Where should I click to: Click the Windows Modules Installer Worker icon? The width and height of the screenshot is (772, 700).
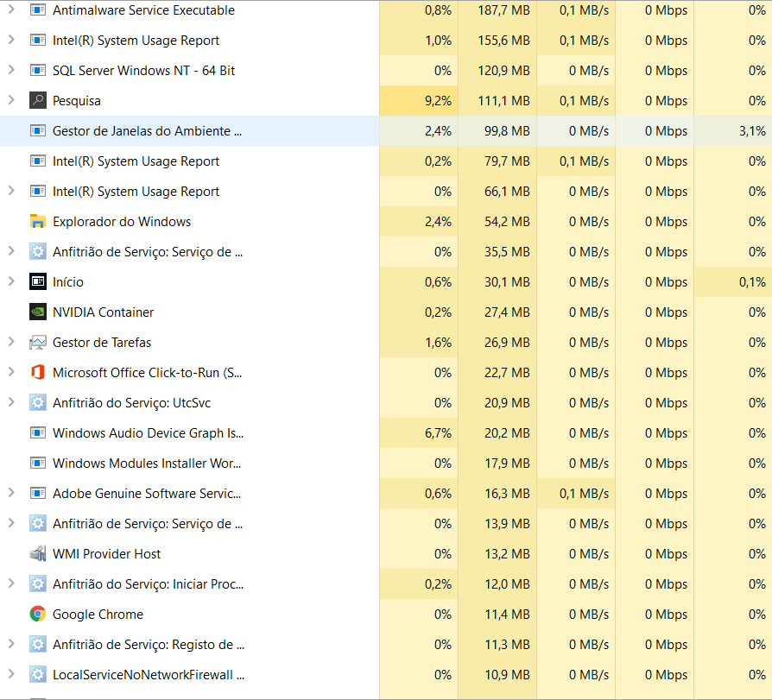38,463
